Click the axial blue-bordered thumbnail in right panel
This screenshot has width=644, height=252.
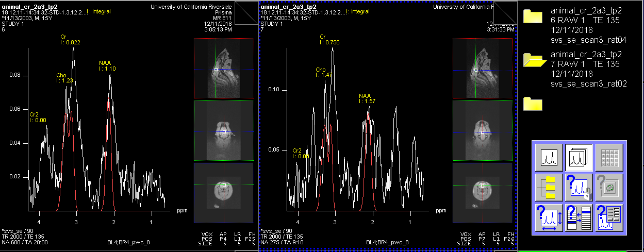(483, 193)
